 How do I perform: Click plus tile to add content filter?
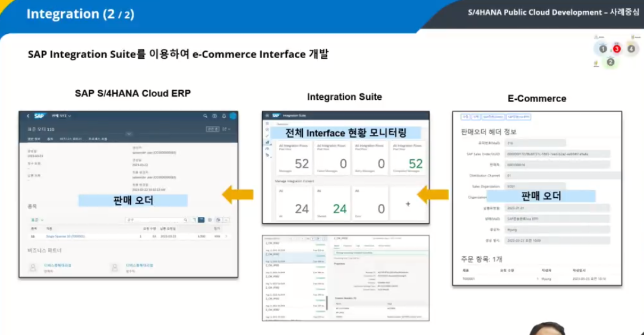[408, 204]
